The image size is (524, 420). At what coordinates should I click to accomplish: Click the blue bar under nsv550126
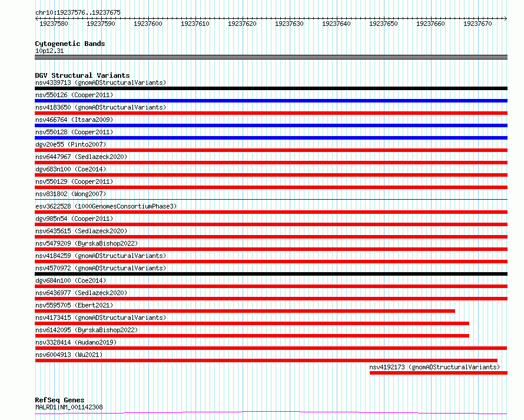click(x=271, y=101)
